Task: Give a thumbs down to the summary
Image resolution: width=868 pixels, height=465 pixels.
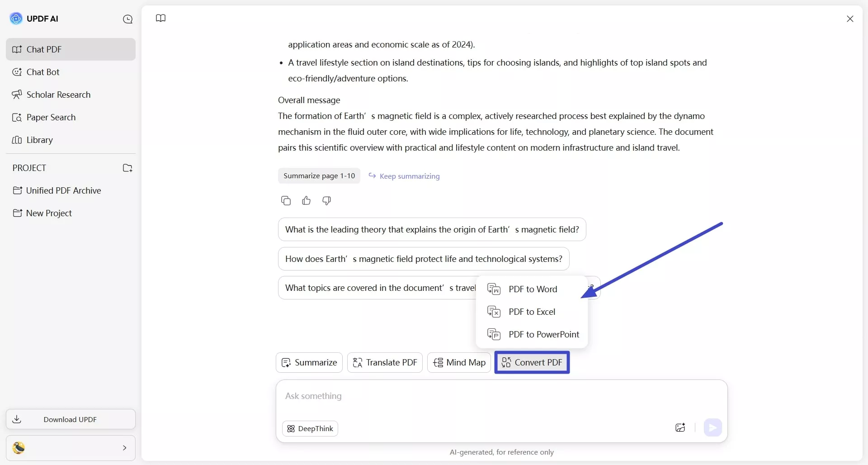Action: [x=326, y=200]
